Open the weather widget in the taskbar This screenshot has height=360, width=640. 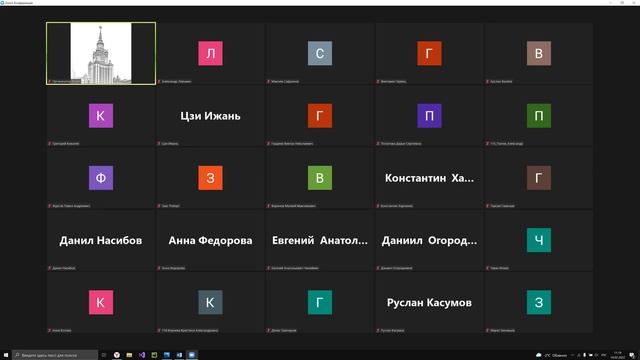pyautogui.click(x=552, y=355)
